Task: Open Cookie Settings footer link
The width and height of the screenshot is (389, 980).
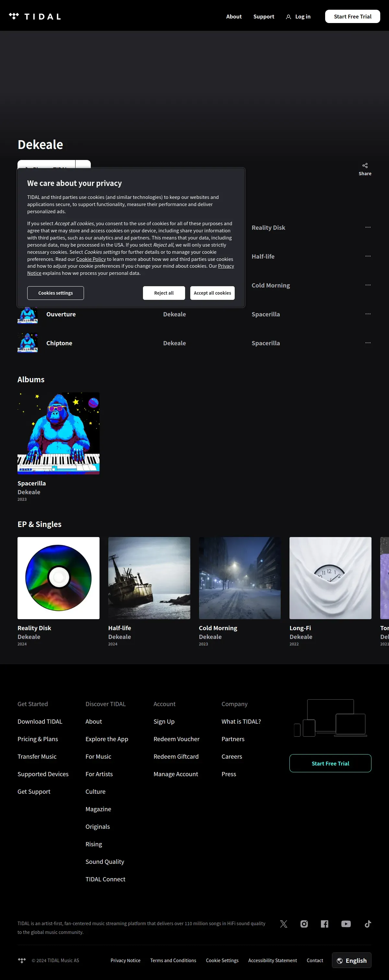Action: (x=222, y=960)
